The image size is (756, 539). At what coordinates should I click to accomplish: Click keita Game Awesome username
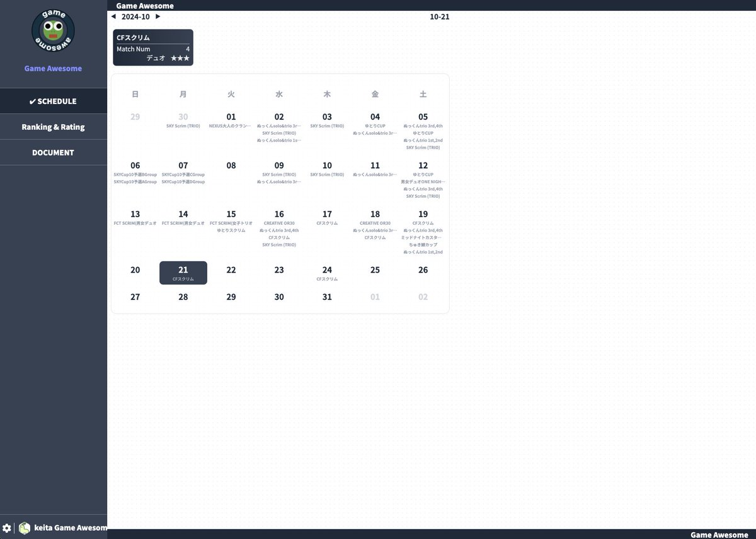(x=70, y=528)
